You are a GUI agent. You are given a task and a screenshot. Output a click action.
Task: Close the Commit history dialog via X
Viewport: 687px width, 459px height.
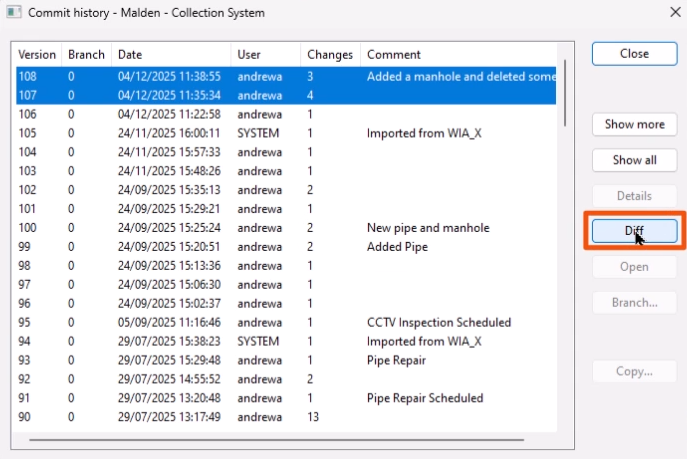click(675, 12)
